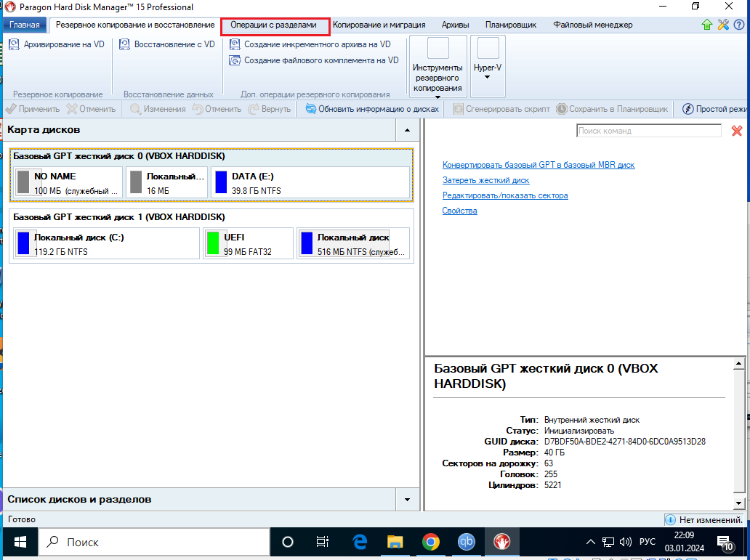Click Paragon Hard Disk Manager taskbar icon
The image size is (750, 560).
(x=501, y=542)
